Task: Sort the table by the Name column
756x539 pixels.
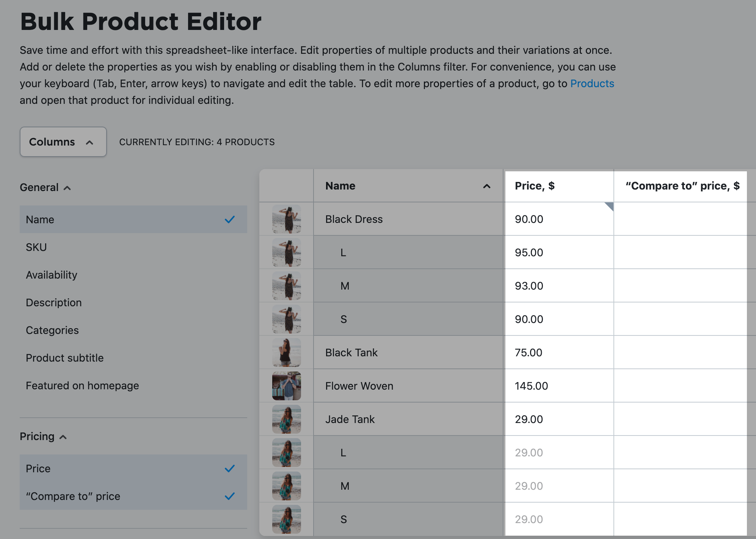Action: tap(486, 186)
